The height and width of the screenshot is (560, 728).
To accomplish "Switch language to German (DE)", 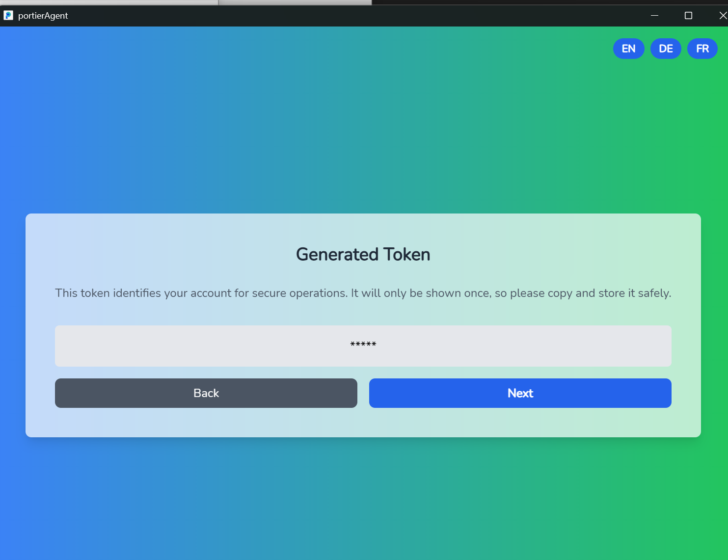I will tap(666, 49).
